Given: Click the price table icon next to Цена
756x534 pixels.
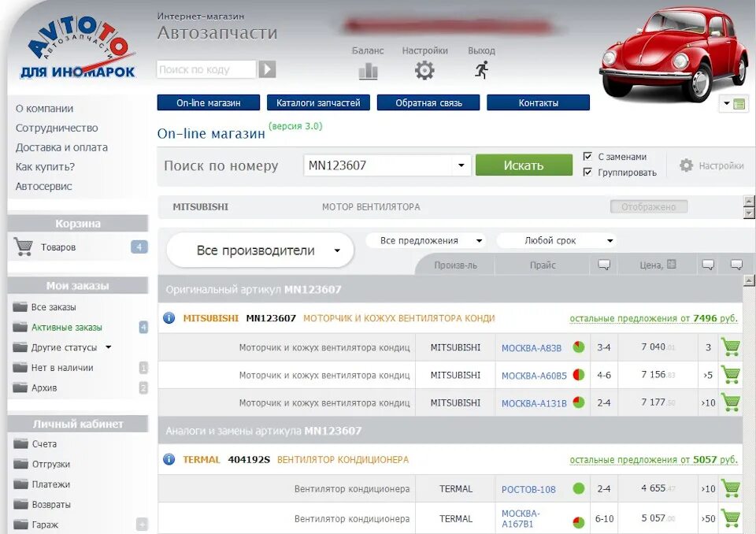Looking at the screenshot, I should click(671, 265).
